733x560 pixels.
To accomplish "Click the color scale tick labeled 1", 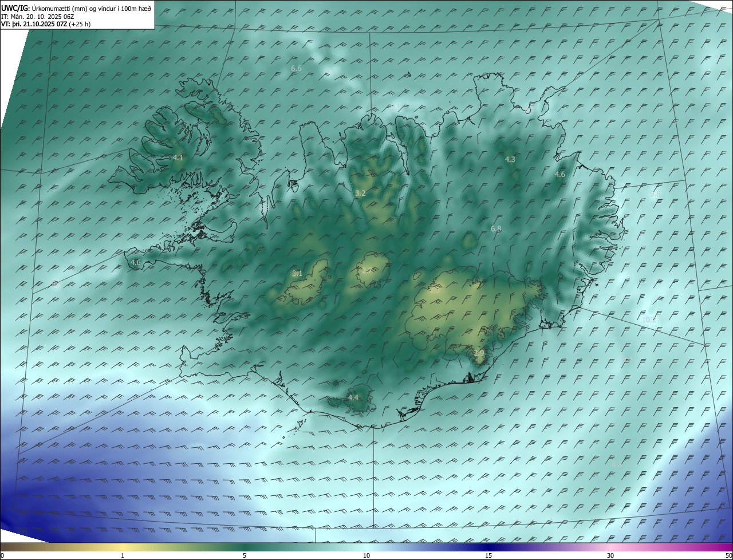I will pyautogui.click(x=123, y=555).
